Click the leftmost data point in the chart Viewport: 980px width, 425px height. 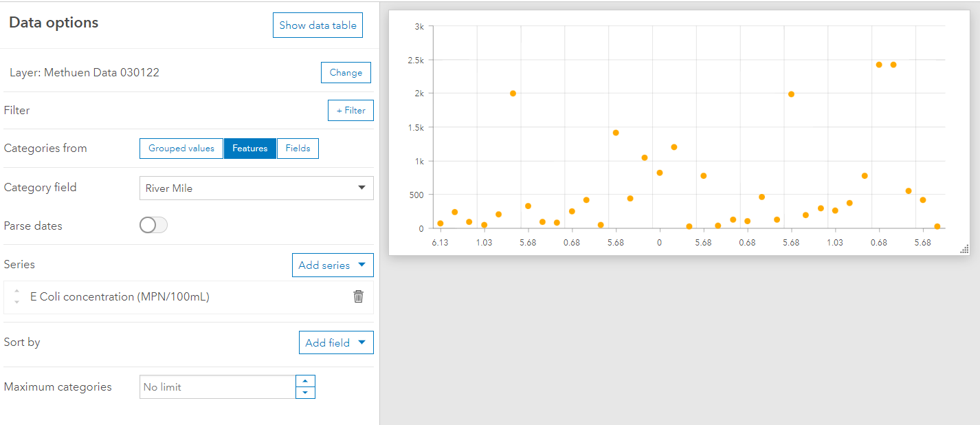point(440,224)
